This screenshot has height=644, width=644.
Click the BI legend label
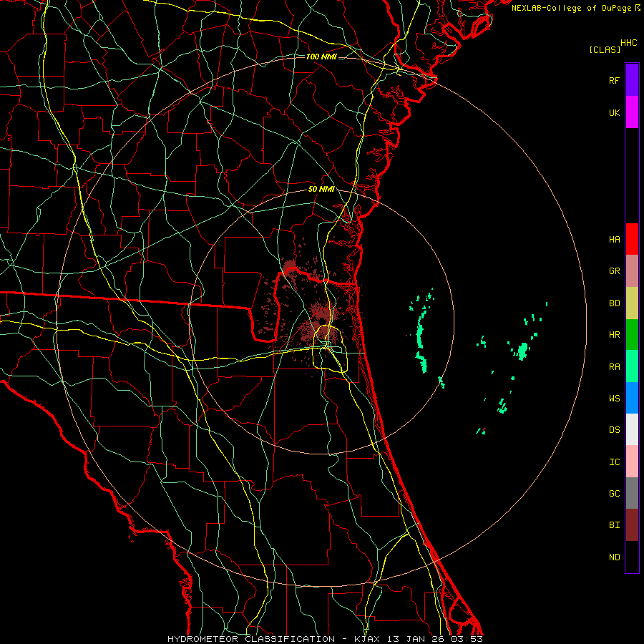615,525
